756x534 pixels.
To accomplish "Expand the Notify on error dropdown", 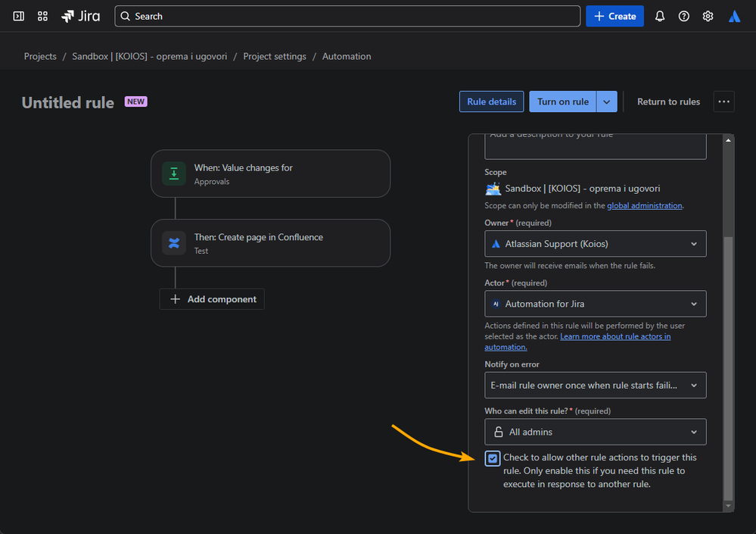I will pos(595,385).
